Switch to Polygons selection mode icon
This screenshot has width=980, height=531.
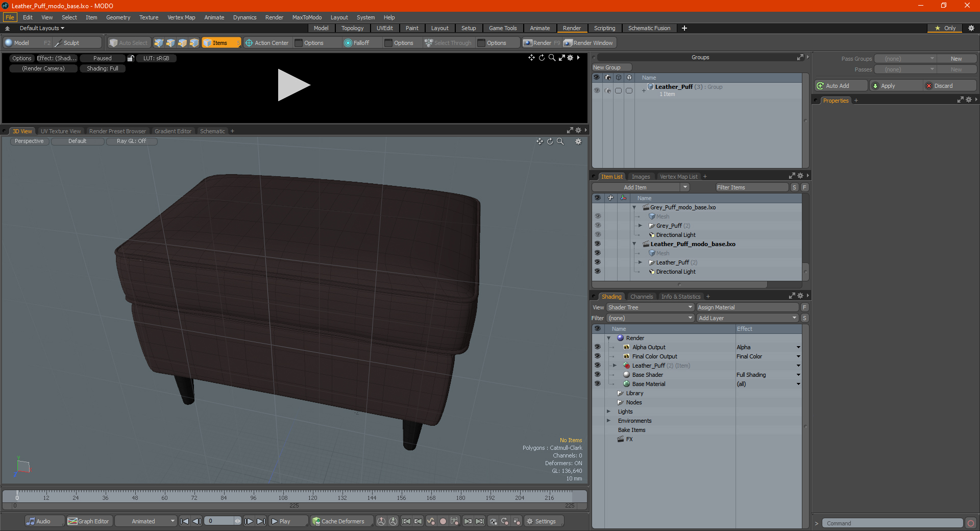pyautogui.click(x=182, y=43)
